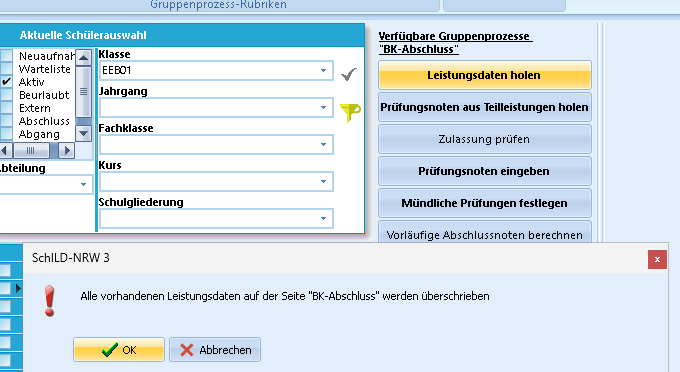Click the status list scroll right arrow

coord(67,150)
